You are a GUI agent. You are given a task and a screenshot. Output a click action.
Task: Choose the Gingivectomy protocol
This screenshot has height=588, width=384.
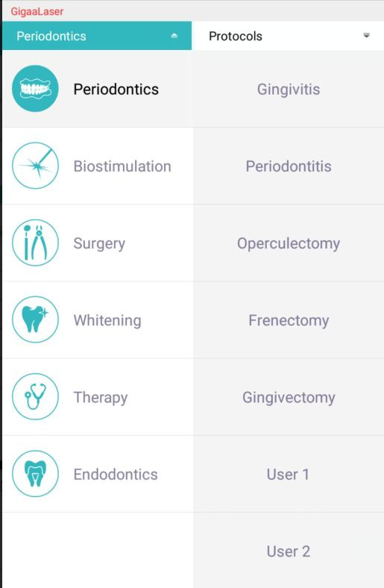pos(289,397)
